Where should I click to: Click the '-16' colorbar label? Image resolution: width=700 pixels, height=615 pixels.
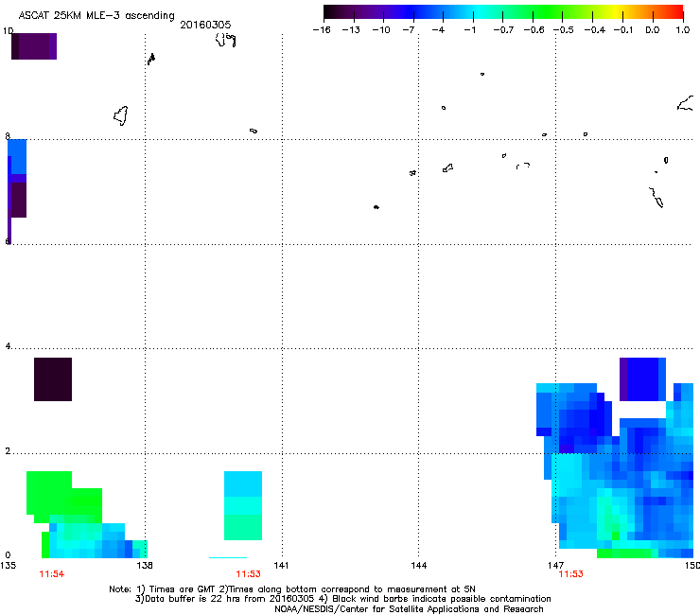[x=322, y=30]
